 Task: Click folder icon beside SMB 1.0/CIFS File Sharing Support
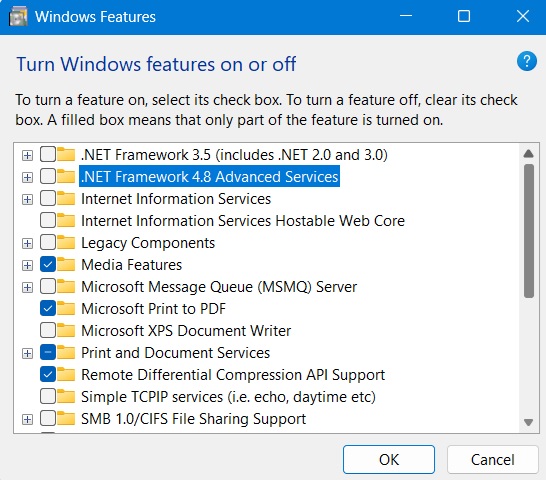tap(66, 418)
